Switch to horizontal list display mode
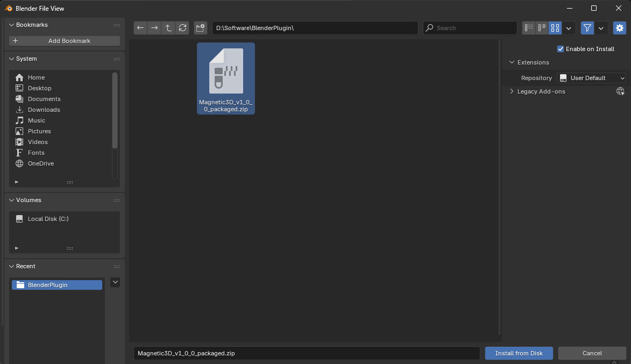This screenshot has width=631, height=364. [542, 28]
